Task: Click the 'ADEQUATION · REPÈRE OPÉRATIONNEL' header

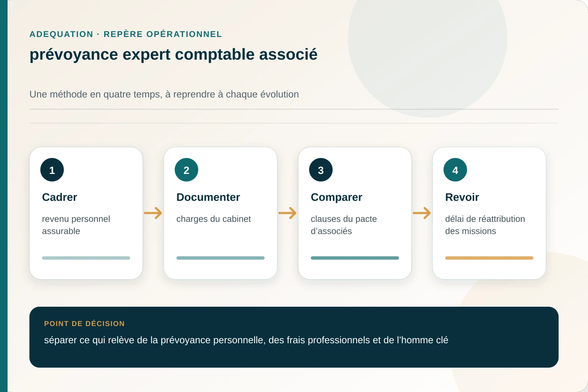Action: pyautogui.click(x=126, y=34)
